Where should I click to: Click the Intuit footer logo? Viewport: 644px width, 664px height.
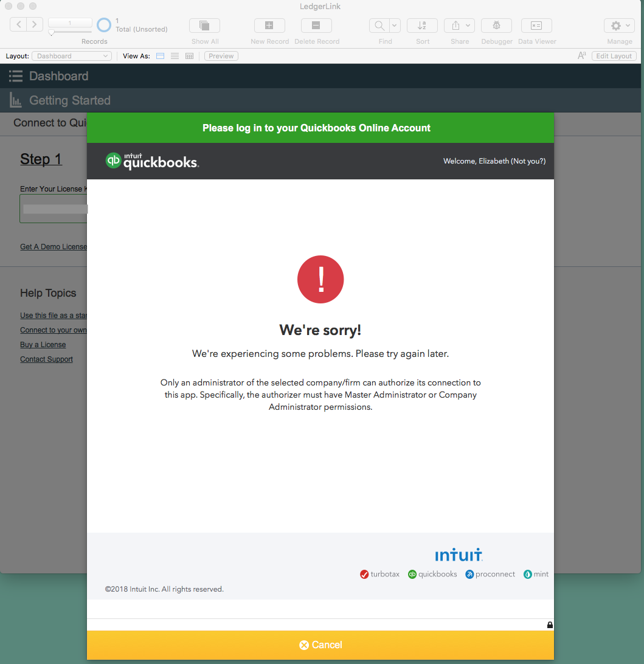(x=459, y=555)
